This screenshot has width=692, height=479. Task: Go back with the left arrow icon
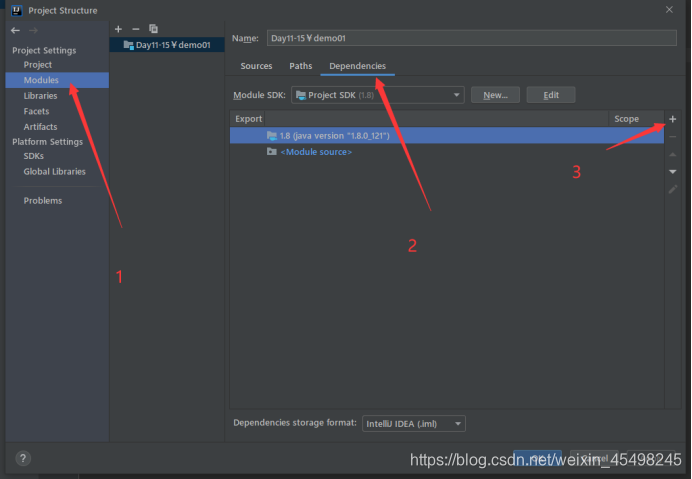[x=15, y=30]
